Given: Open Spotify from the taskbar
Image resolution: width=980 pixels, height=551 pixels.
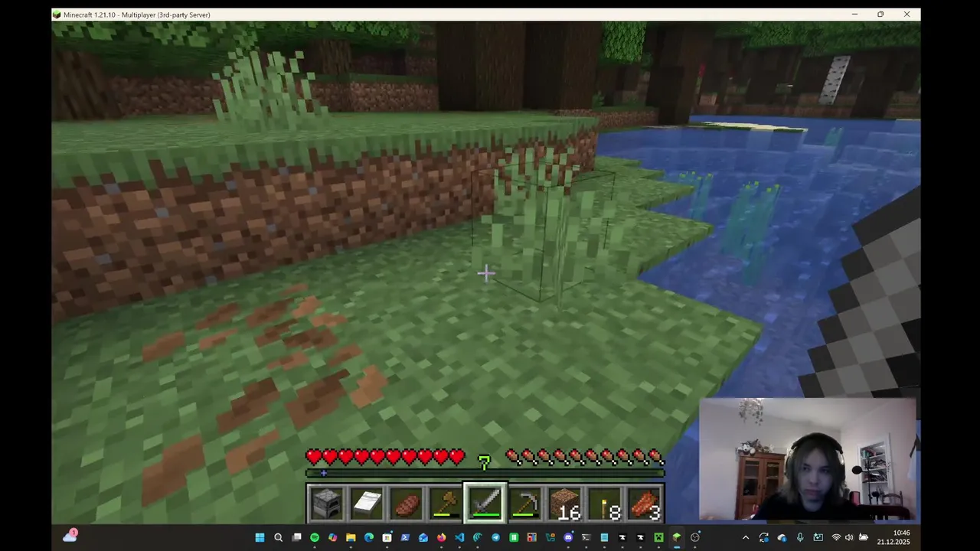Looking at the screenshot, I should coord(315,537).
